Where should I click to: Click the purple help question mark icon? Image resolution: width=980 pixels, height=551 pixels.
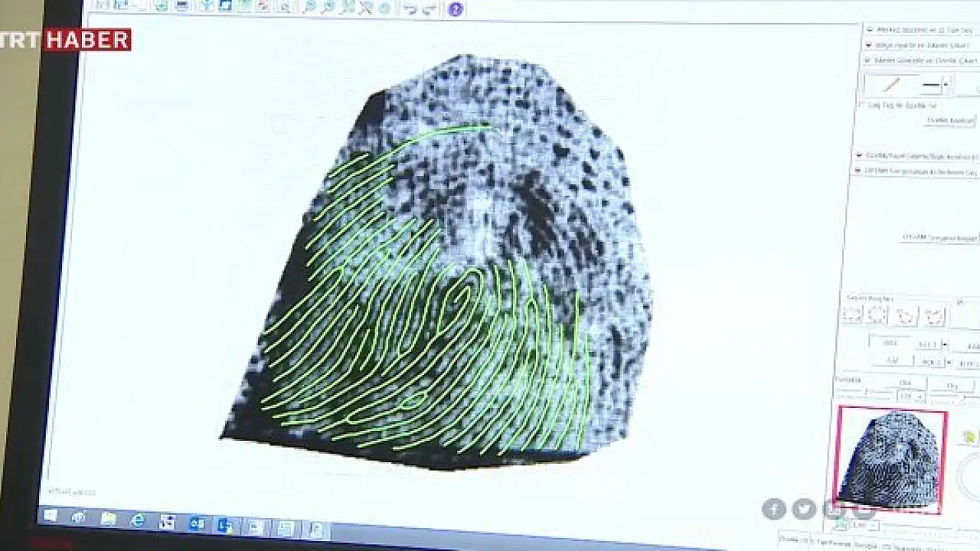click(x=455, y=9)
